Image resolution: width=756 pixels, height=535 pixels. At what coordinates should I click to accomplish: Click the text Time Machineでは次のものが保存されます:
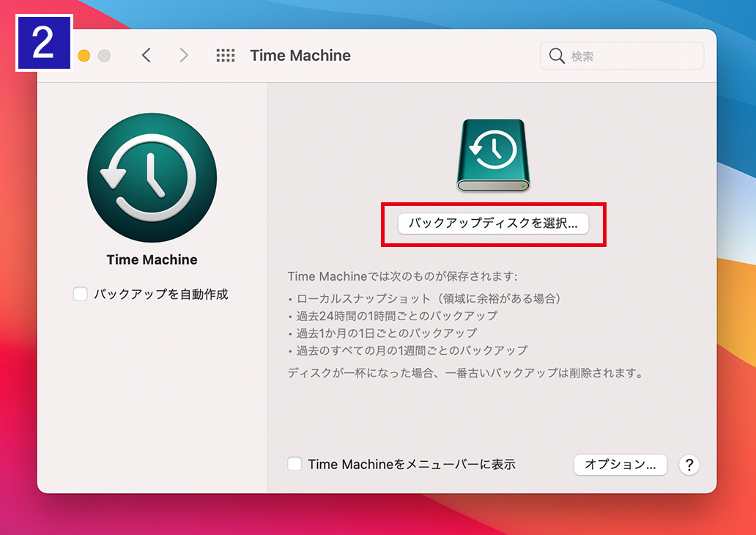(403, 276)
